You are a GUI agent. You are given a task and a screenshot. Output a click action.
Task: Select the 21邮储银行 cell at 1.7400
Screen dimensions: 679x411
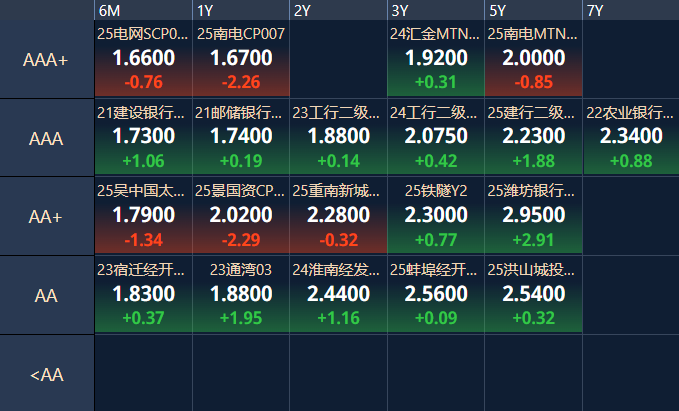[241, 138]
